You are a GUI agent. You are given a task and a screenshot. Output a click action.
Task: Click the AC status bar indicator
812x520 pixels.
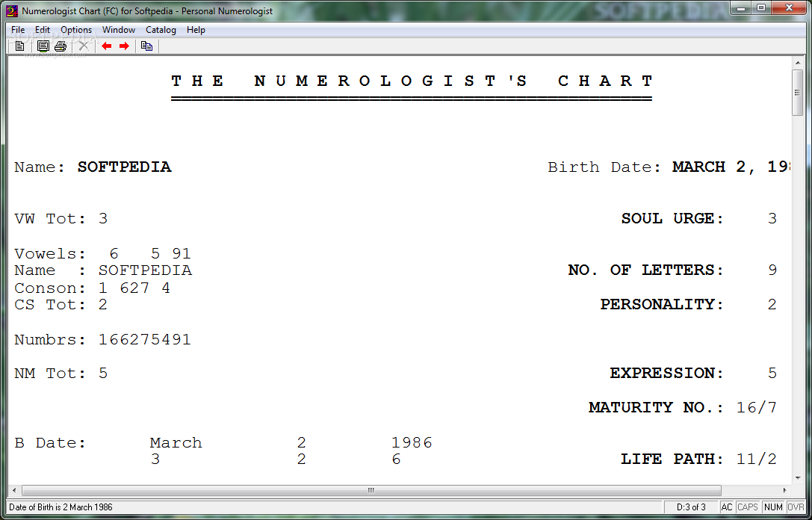727,507
